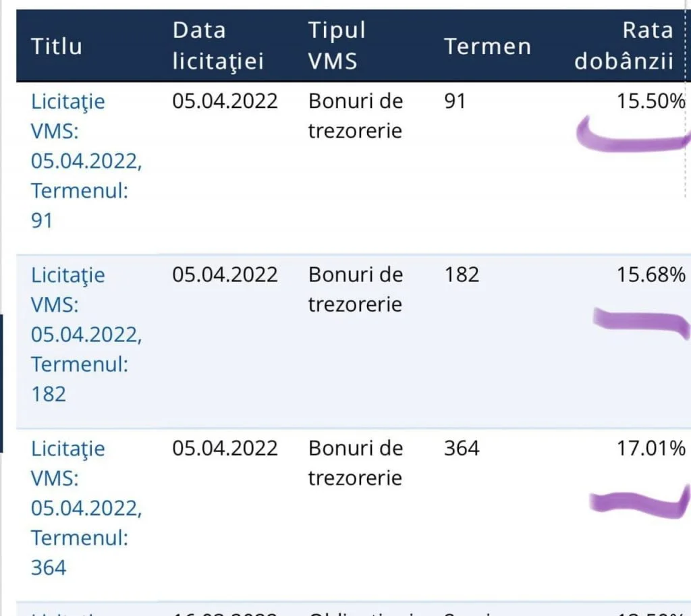Click the term value 91 cell

tap(455, 101)
